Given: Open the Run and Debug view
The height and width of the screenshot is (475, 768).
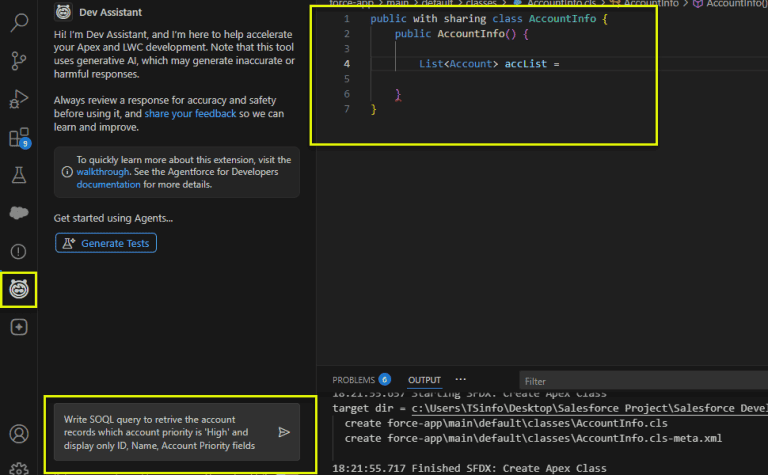Looking at the screenshot, I should click(x=19, y=99).
